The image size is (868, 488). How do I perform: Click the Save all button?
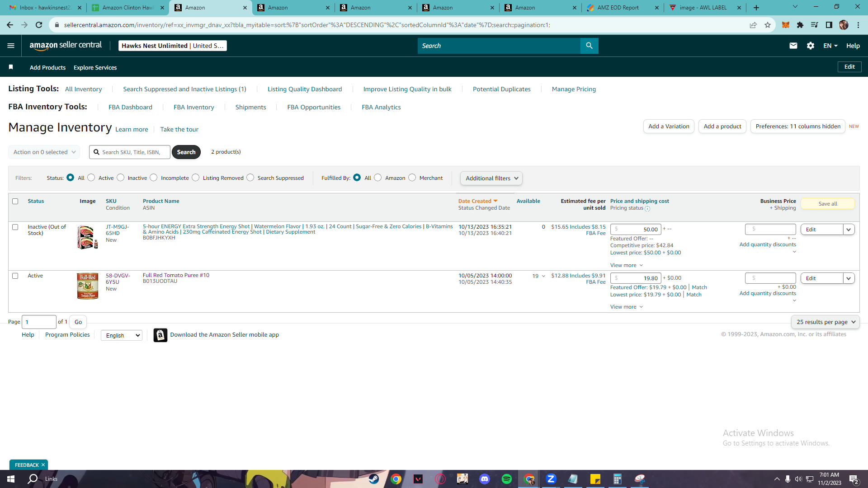(x=828, y=204)
